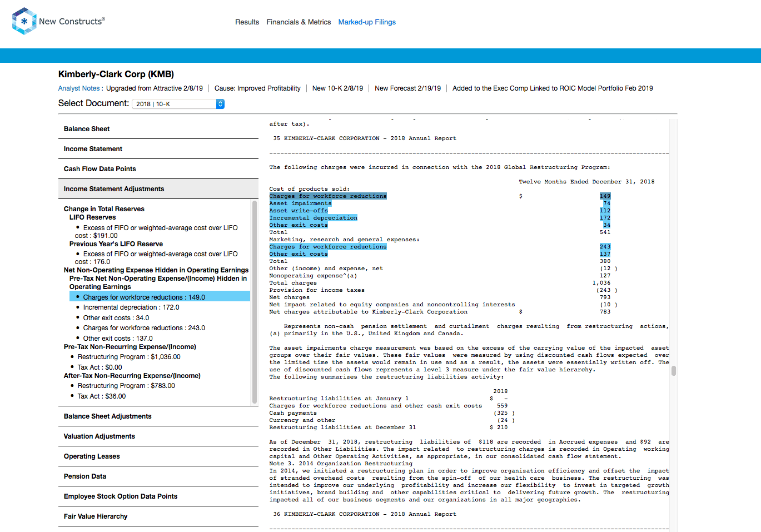Viewport: 761px width, 532px height.
Task: Select Other exit costs : 34.0 item
Action: pyautogui.click(x=116, y=318)
